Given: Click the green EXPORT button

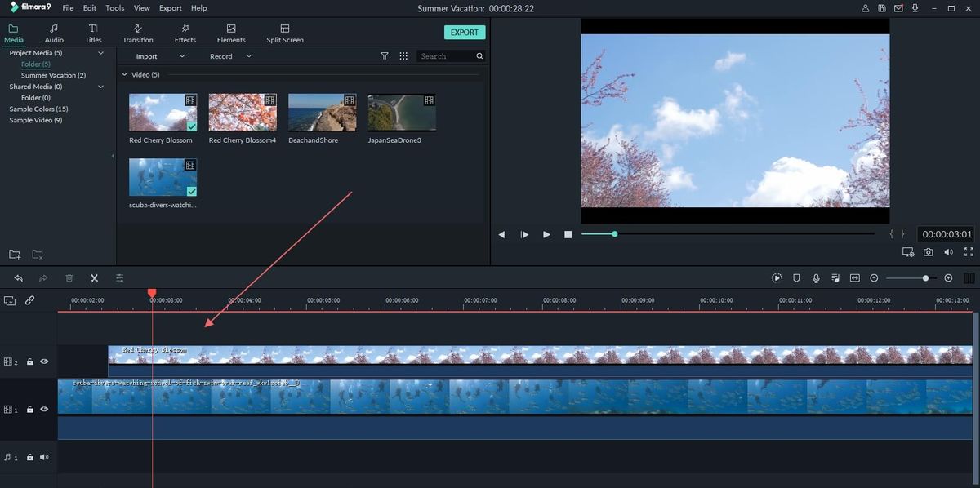Looking at the screenshot, I should pos(465,33).
